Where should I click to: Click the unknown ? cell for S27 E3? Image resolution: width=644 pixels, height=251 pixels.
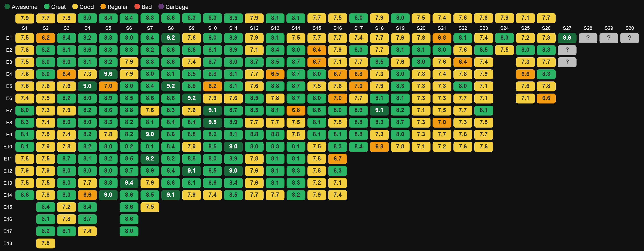pos(567,62)
